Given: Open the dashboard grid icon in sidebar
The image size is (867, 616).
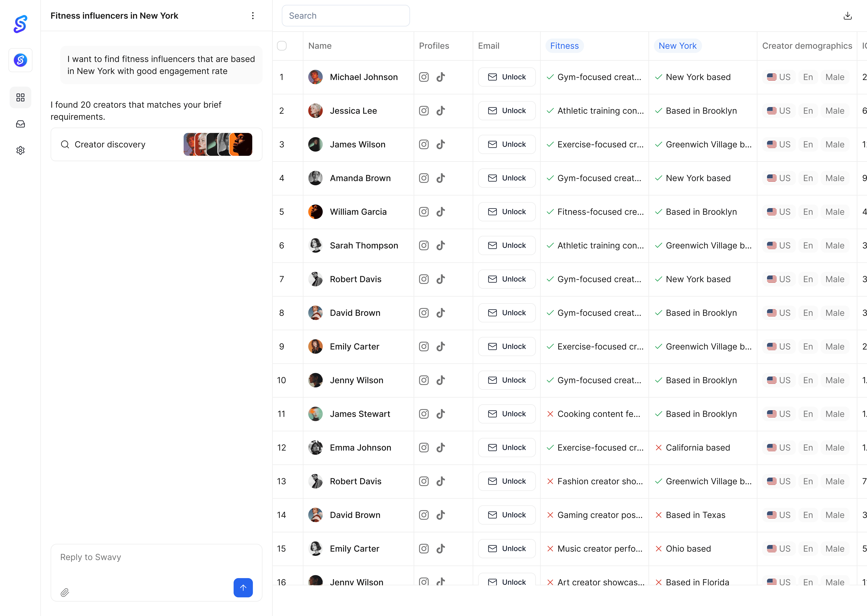Looking at the screenshot, I should 20,97.
